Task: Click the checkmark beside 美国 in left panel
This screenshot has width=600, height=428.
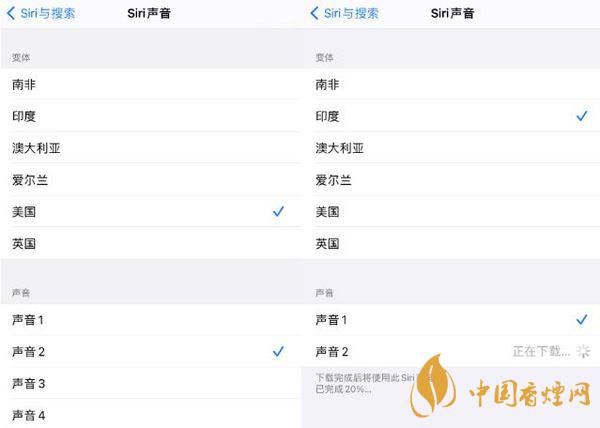Action: [x=278, y=212]
